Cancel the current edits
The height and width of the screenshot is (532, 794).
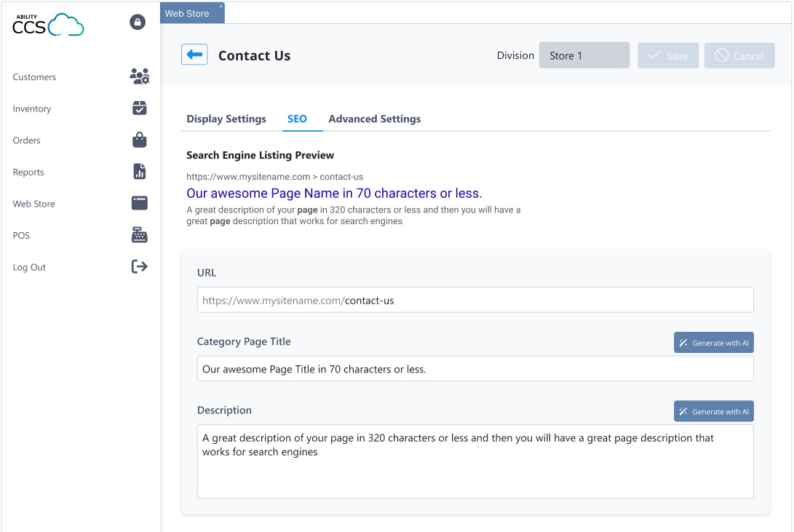coord(739,55)
